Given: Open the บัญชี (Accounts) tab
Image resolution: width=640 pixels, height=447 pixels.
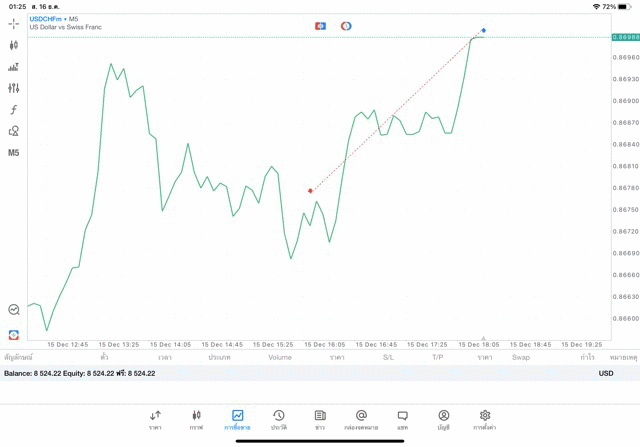Looking at the screenshot, I should [443, 419].
